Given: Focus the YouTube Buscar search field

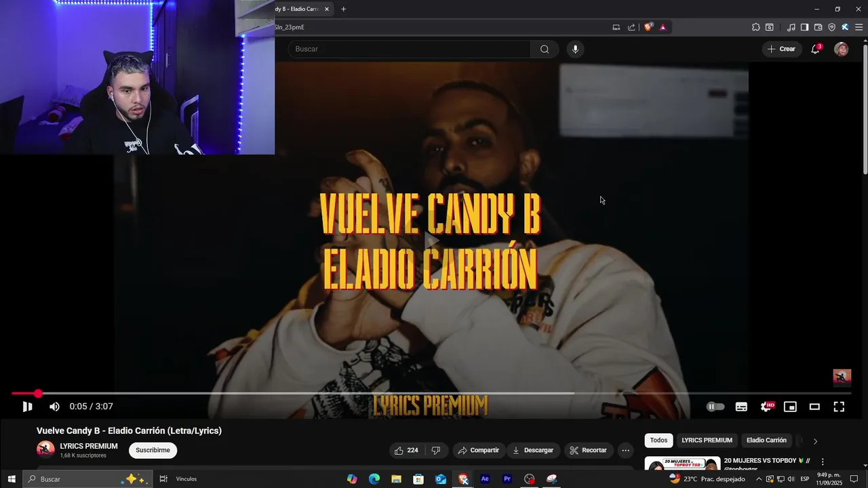Looking at the screenshot, I should coord(409,49).
